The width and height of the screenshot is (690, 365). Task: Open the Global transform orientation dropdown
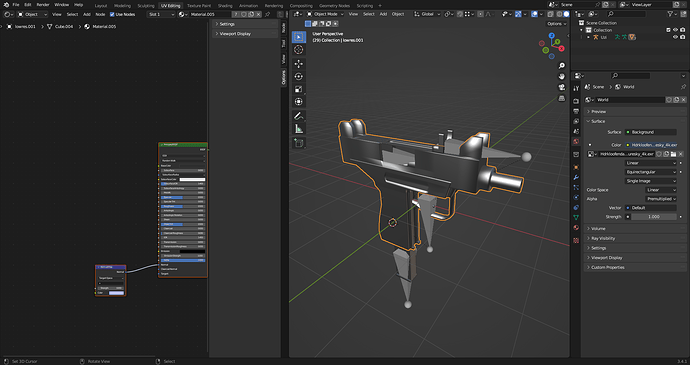coord(427,14)
